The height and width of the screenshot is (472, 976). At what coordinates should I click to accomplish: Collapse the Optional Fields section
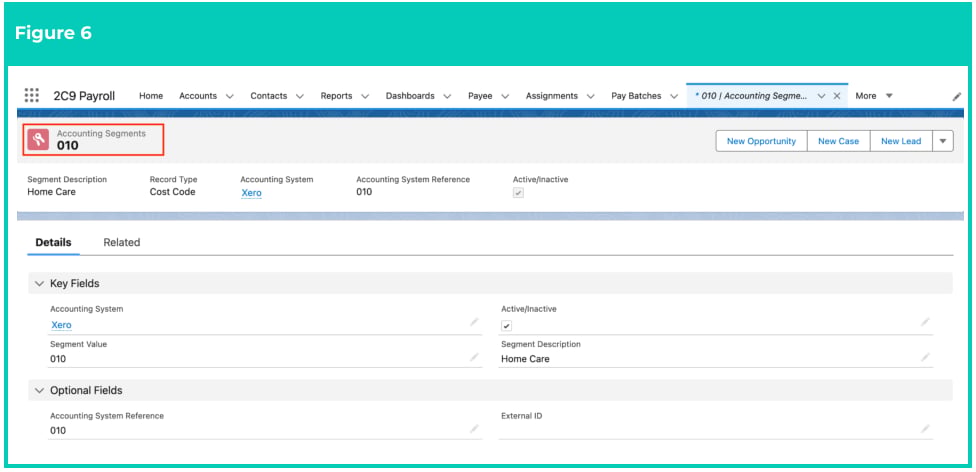pyautogui.click(x=40, y=390)
